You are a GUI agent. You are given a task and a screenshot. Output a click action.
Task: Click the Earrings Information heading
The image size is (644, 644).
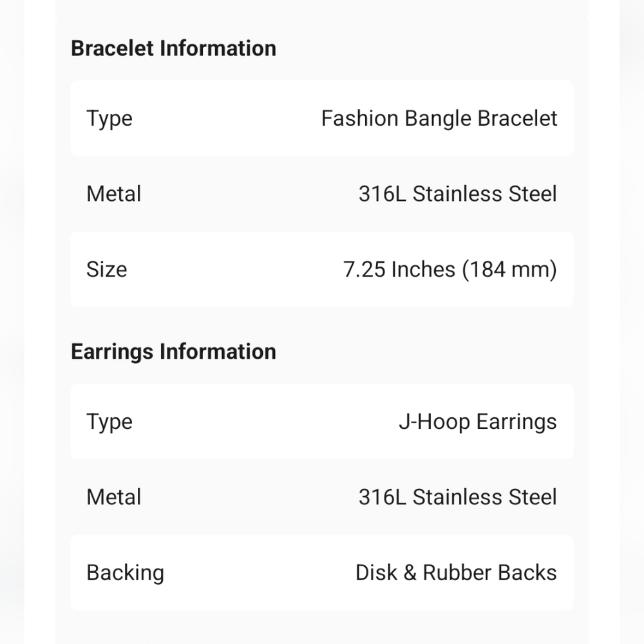173,352
